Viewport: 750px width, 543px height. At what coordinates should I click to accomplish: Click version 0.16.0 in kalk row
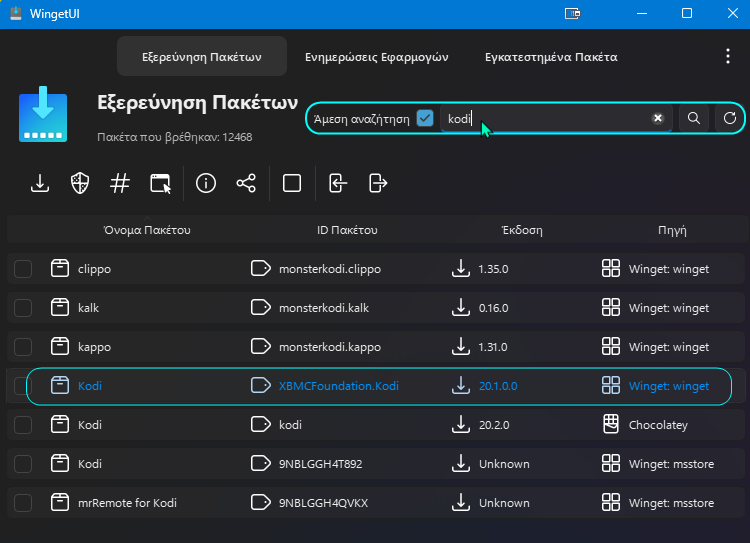click(x=494, y=308)
